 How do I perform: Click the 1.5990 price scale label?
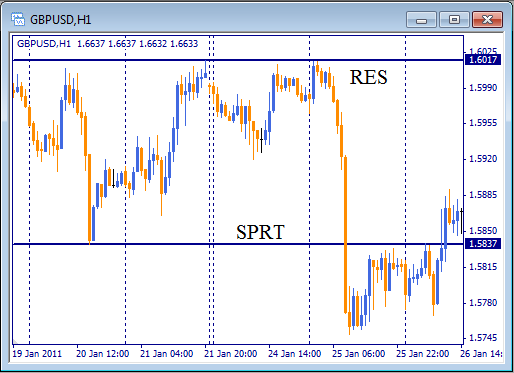483,88
